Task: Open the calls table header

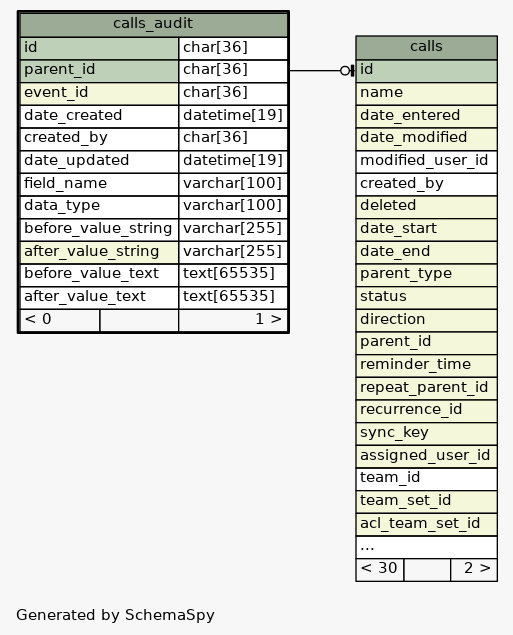Action: 426,47
